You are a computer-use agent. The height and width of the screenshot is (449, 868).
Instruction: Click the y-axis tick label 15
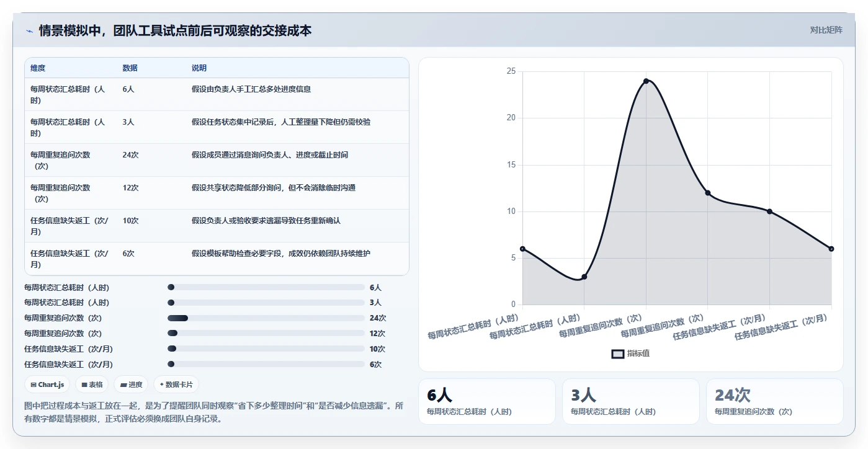point(511,165)
